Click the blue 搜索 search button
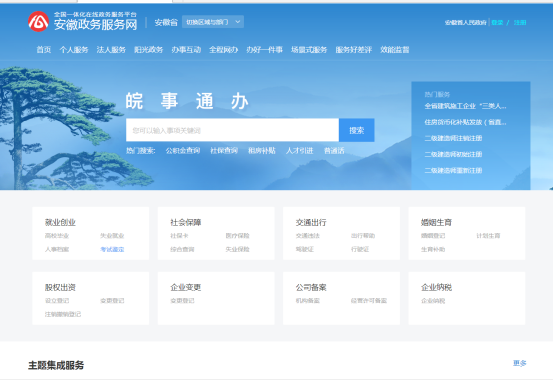This screenshot has height=381, width=553. coord(357,130)
